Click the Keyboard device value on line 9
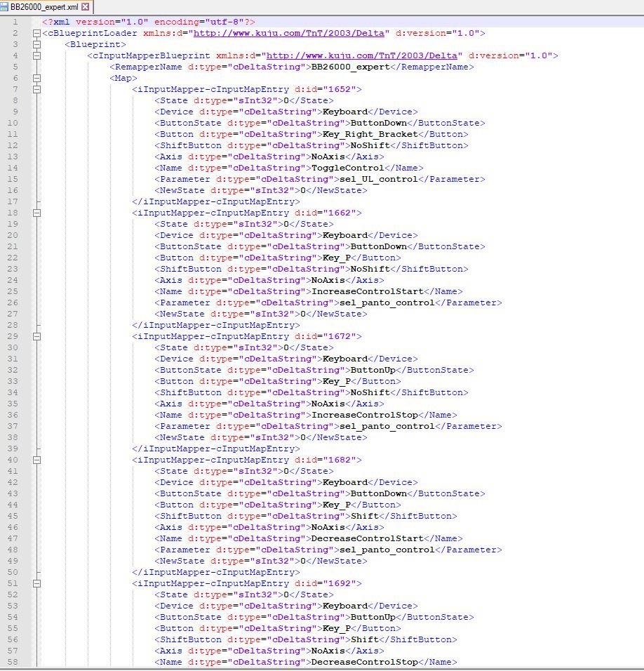This screenshot has width=644, height=671. (345, 112)
